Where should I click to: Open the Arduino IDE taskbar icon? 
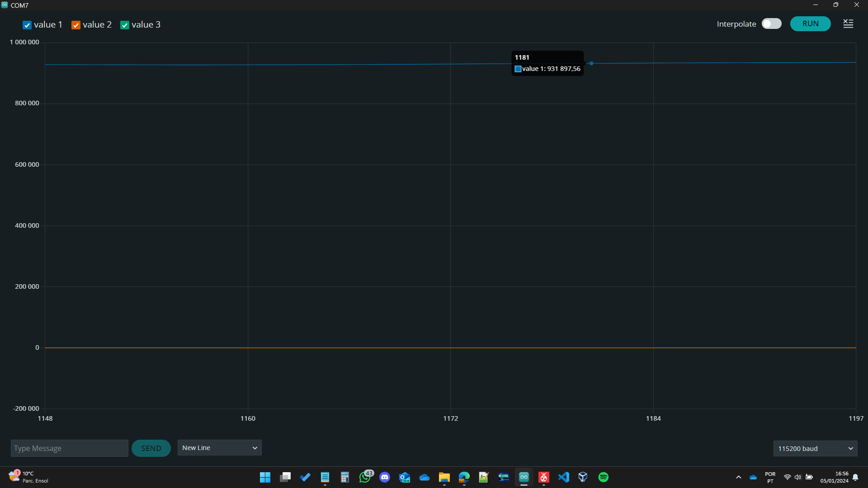click(x=524, y=477)
